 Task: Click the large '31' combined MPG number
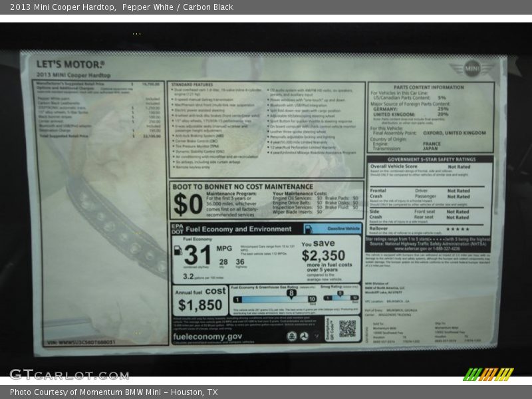[198, 255]
